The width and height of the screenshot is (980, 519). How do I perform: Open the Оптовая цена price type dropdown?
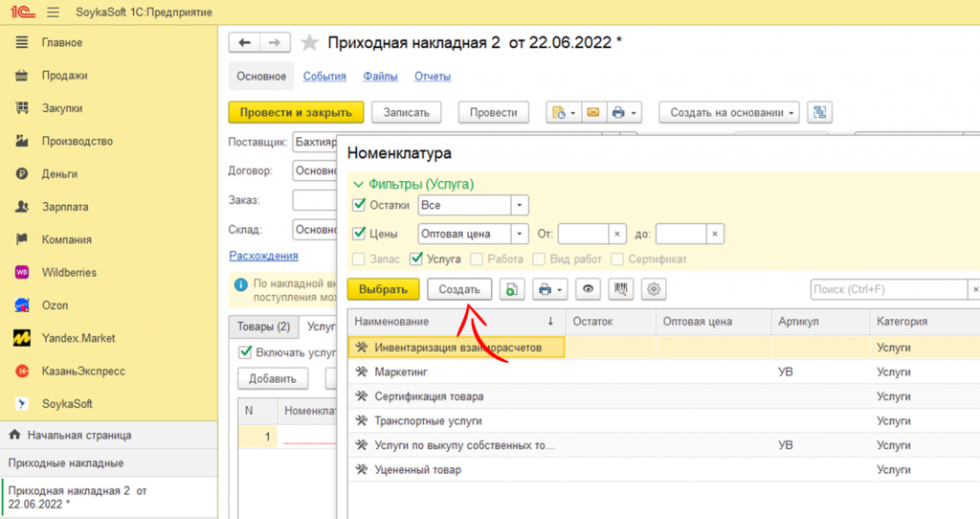(x=520, y=234)
